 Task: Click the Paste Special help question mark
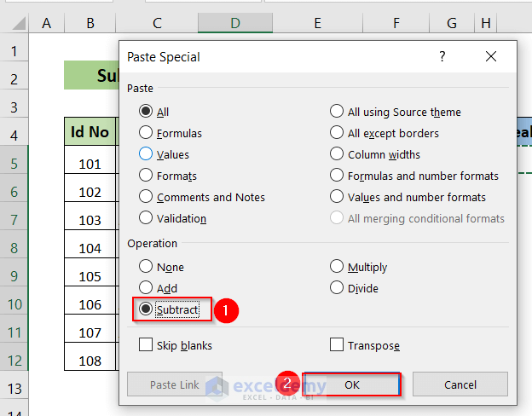click(442, 57)
